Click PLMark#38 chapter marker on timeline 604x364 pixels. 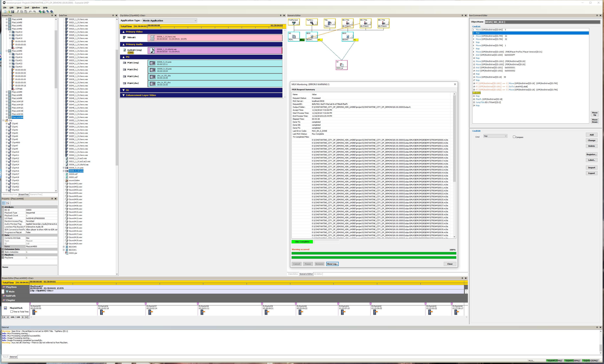[x=203, y=312]
